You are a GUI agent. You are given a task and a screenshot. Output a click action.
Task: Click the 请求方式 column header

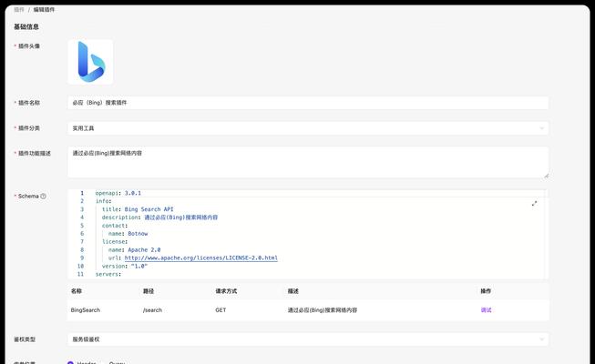226,291
